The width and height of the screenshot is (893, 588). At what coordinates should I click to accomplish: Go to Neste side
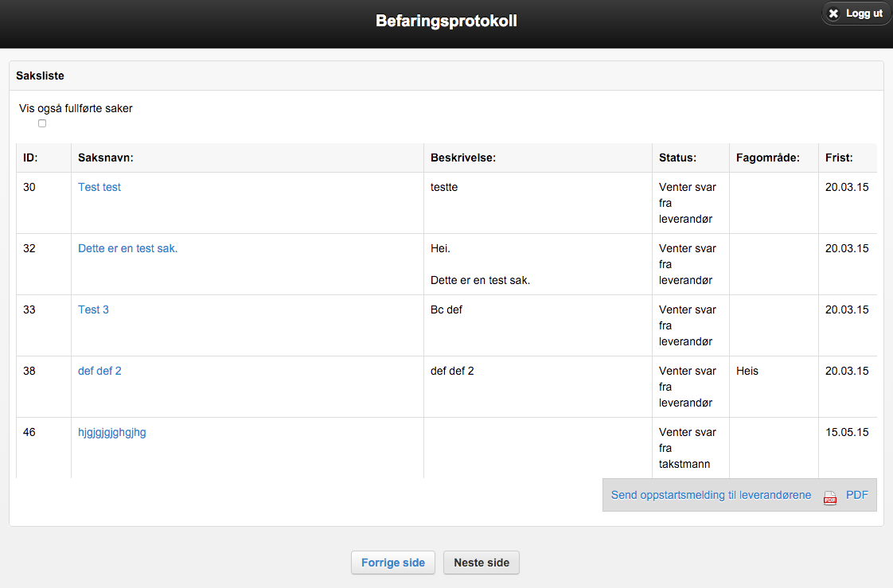[482, 563]
